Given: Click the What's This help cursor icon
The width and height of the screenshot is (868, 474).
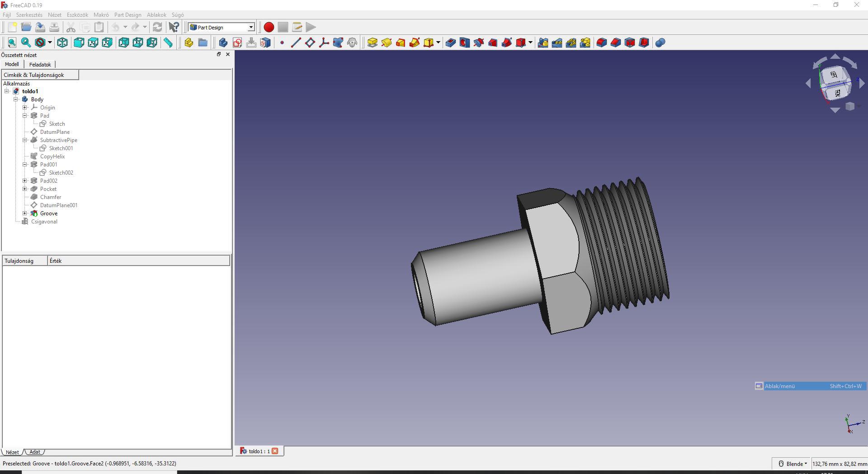Looking at the screenshot, I should (x=174, y=27).
